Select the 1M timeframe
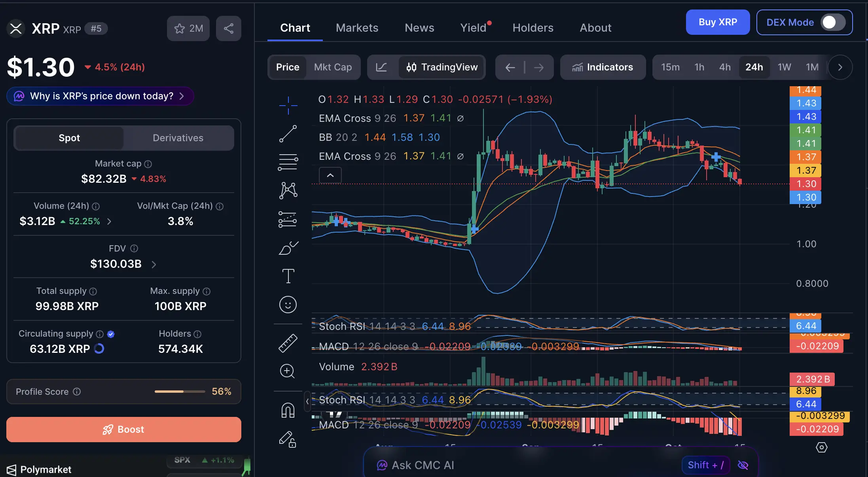Viewport: 868px width, 477px height. [812, 67]
